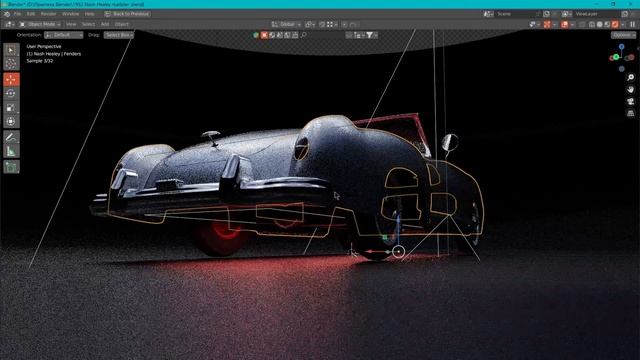The width and height of the screenshot is (640, 360).
Task: Click the proportional editing falloff icon
Action: click(x=353, y=25)
